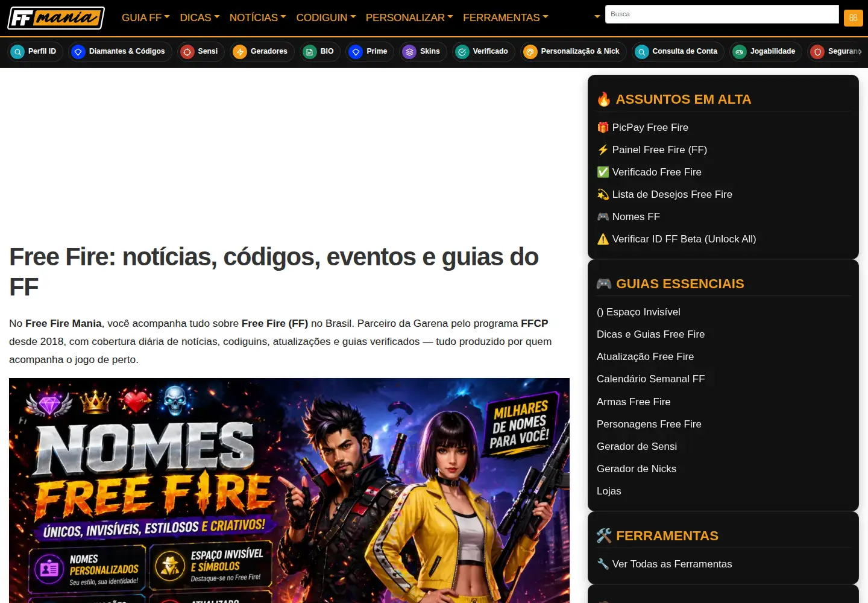
Task: Expand the PERSONALIZAR dropdown menu
Action: point(409,17)
